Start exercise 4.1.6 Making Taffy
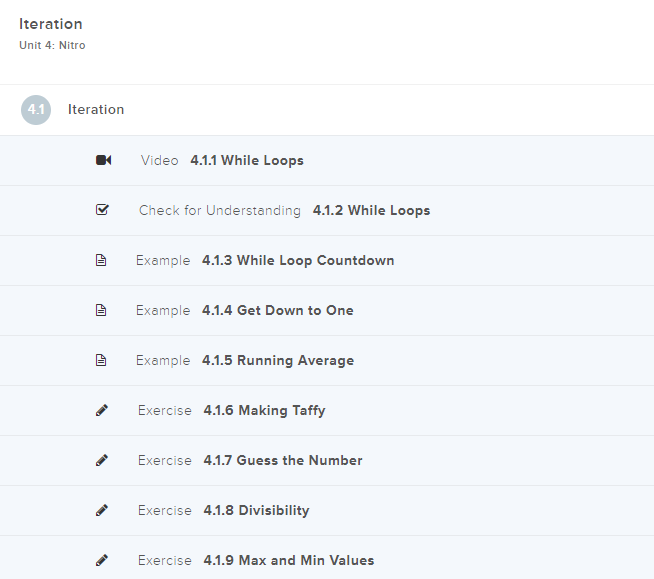654x579 pixels. [264, 410]
